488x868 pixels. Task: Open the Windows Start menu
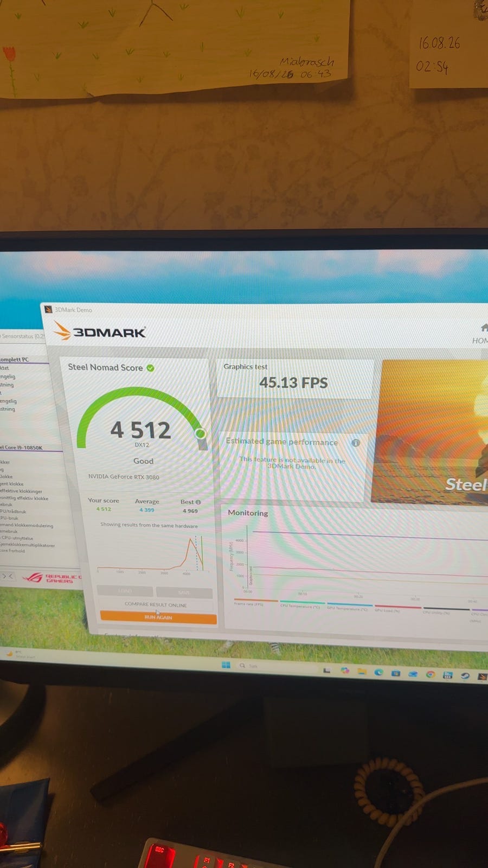tap(226, 665)
